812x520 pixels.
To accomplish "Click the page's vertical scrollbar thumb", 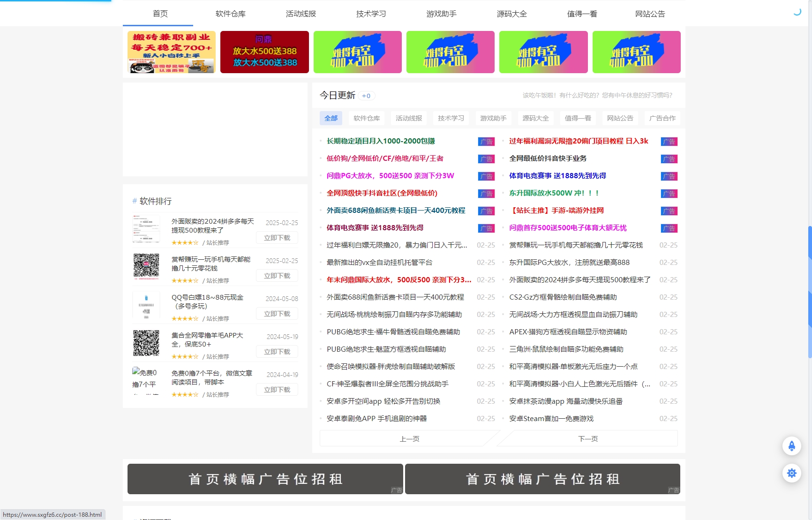I will pos(810,292).
